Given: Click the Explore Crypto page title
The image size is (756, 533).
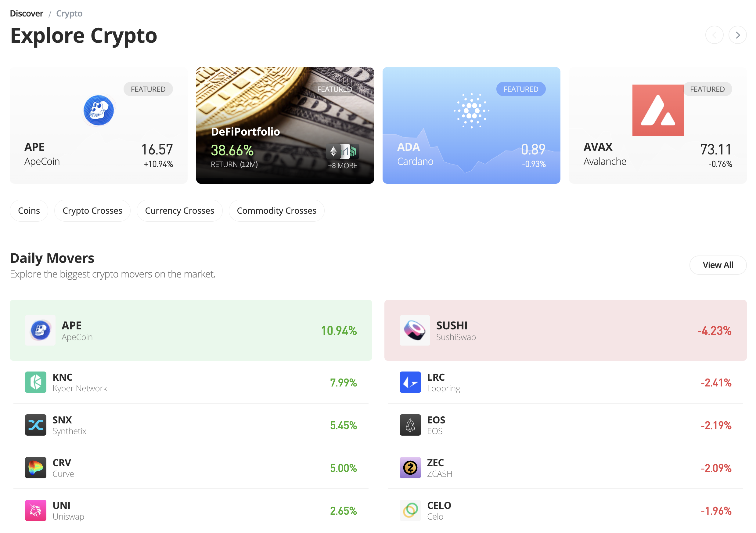Looking at the screenshot, I should (84, 36).
